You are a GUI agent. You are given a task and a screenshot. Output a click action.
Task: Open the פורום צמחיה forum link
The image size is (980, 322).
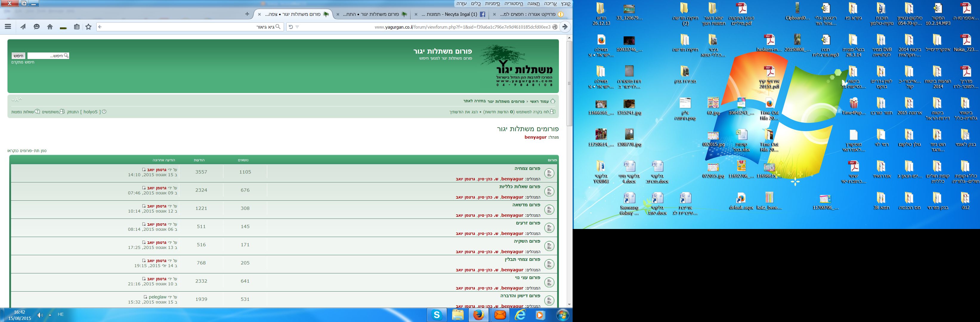click(x=527, y=168)
